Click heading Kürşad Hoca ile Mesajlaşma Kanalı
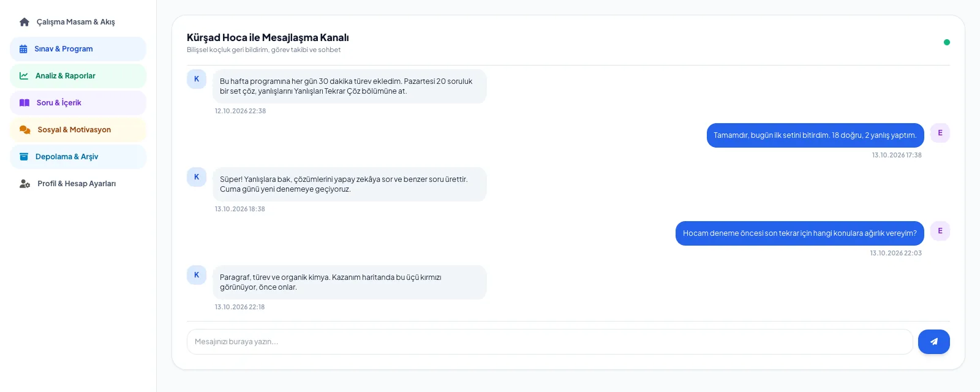Screen dimensions: 980x392 268,37
